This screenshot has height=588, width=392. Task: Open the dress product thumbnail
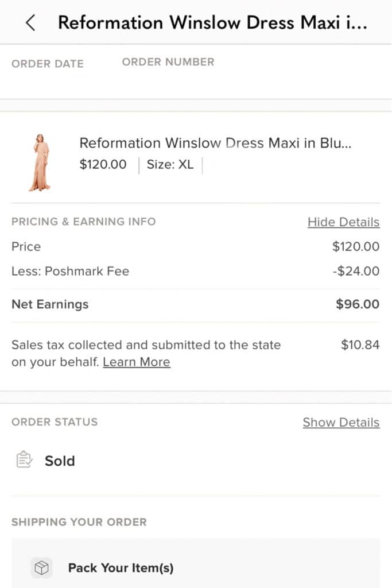40,163
